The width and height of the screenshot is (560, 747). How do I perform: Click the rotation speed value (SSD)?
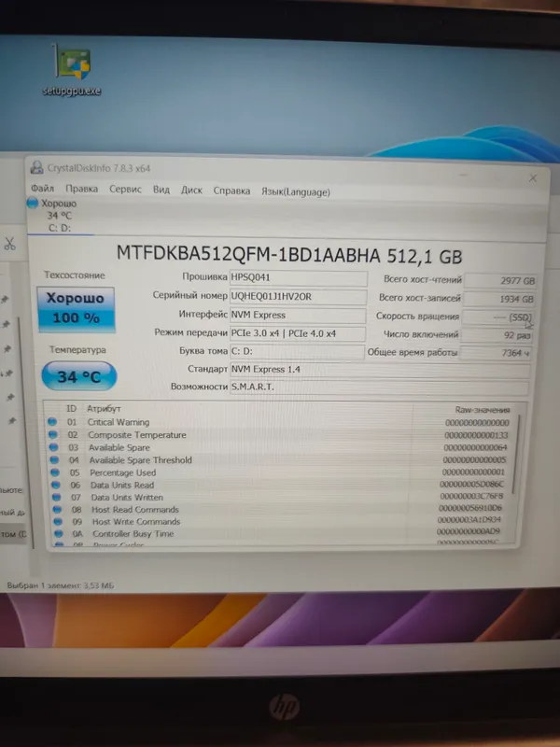tap(497, 317)
